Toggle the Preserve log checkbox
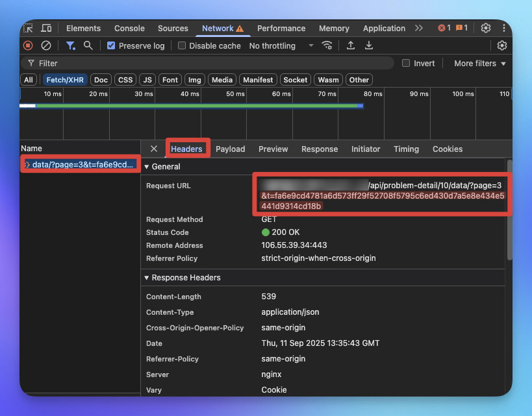Viewport: 532px width, 416px height. pyautogui.click(x=111, y=45)
